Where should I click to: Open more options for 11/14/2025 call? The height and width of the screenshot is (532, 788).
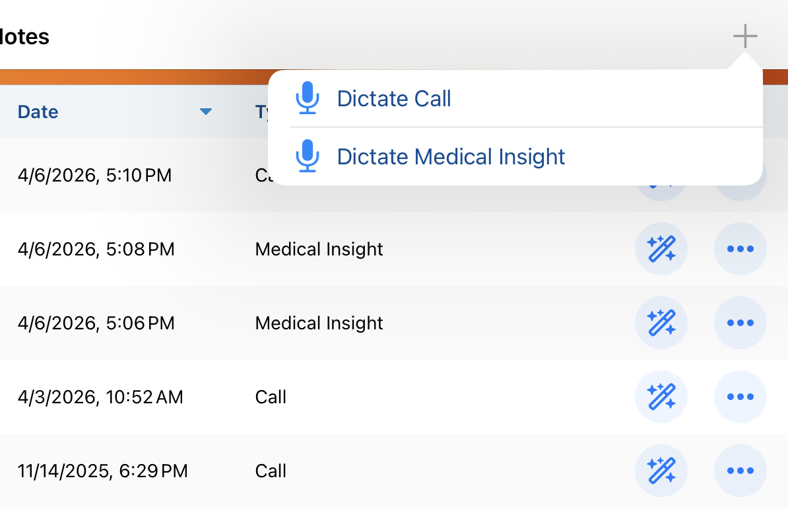[740, 471]
